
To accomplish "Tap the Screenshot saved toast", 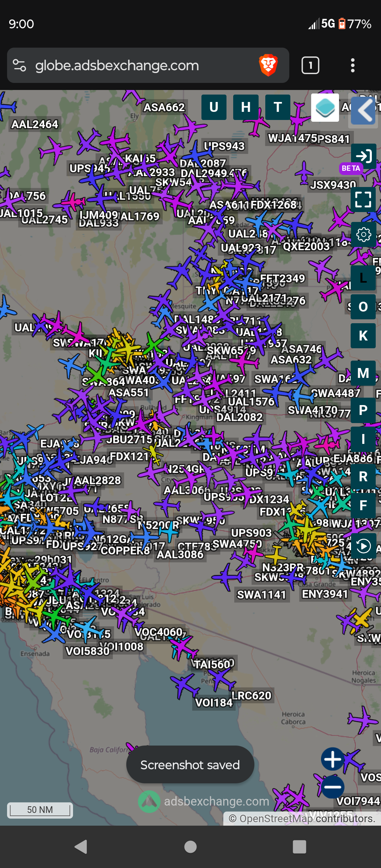I will pos(190,765).
